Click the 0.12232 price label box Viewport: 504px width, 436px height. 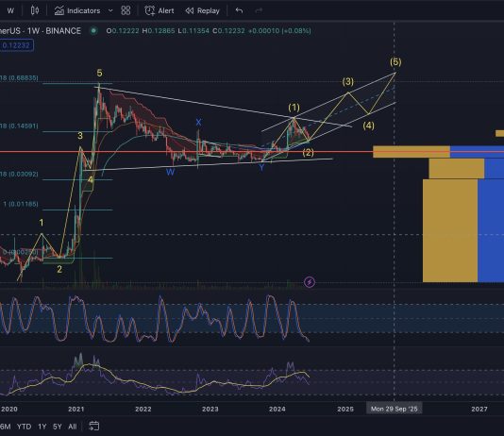coord(16,45)
